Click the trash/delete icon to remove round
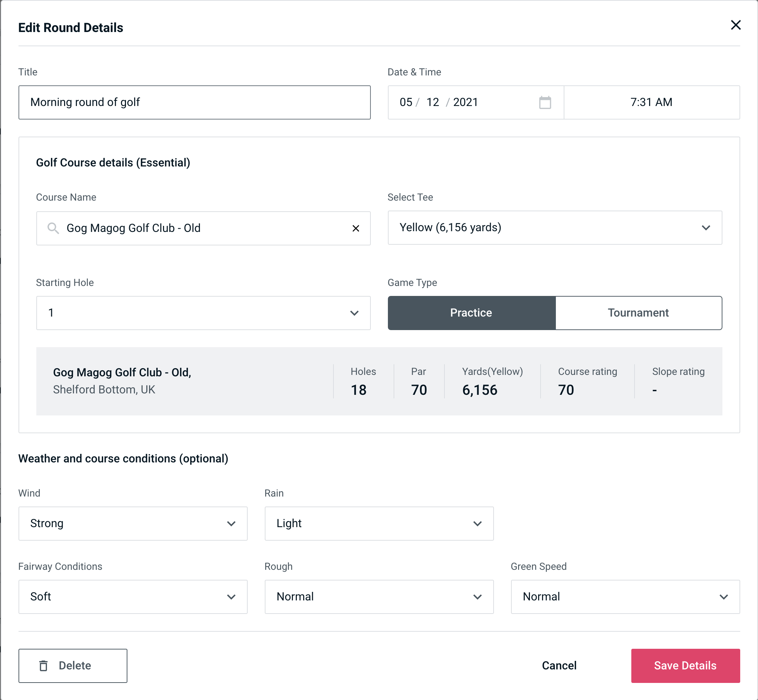Viewport: 758px width, 700px height. click(x=45, y=665)
